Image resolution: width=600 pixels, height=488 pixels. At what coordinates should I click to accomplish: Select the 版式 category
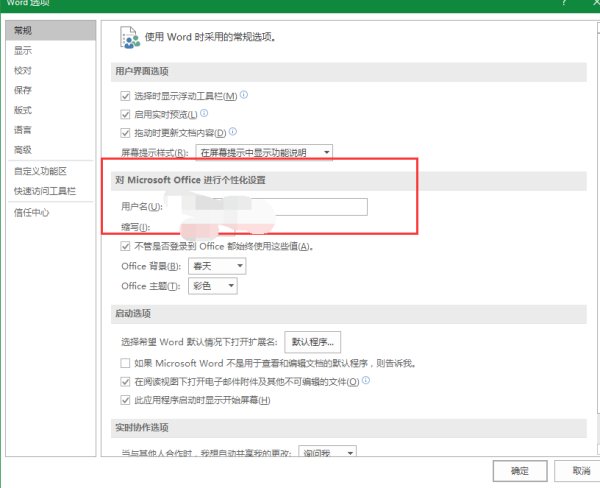click(51, 110)
